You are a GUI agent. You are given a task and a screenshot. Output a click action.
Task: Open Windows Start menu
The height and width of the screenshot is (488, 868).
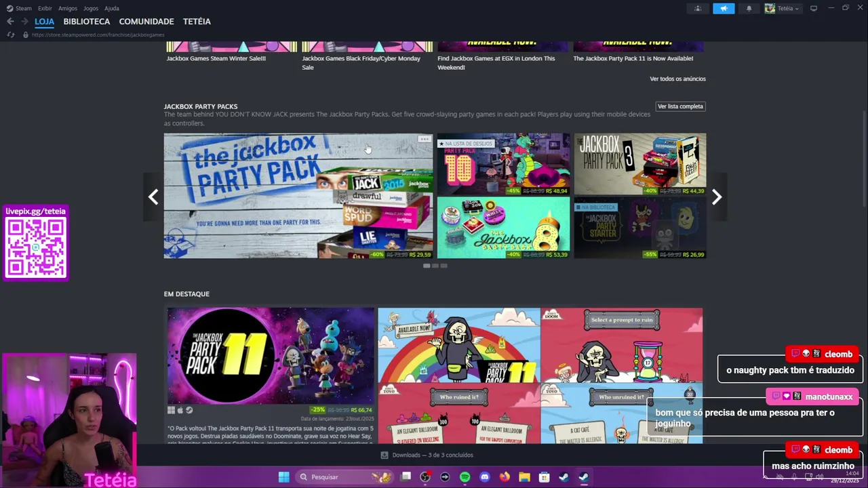pyautogui.click(x=284, y=476)
